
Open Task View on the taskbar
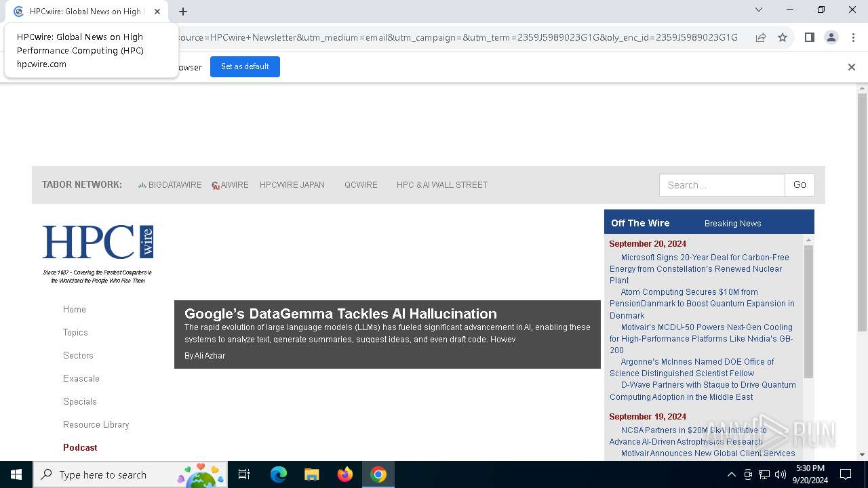(244, 474)
